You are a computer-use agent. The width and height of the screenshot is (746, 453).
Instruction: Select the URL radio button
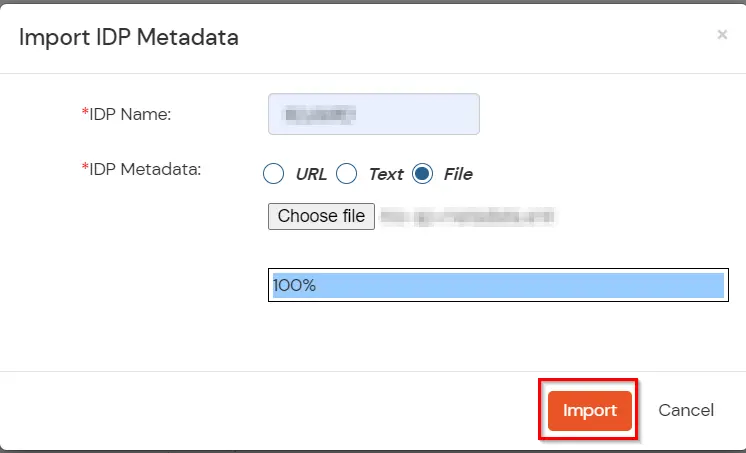(x=273, y=174)
